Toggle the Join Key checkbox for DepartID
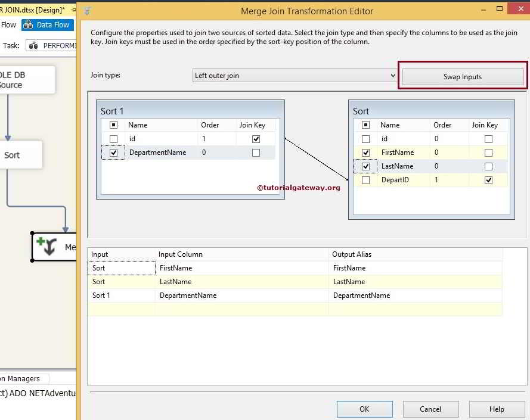This screenshot has height=420, width=530. [488, 180]
